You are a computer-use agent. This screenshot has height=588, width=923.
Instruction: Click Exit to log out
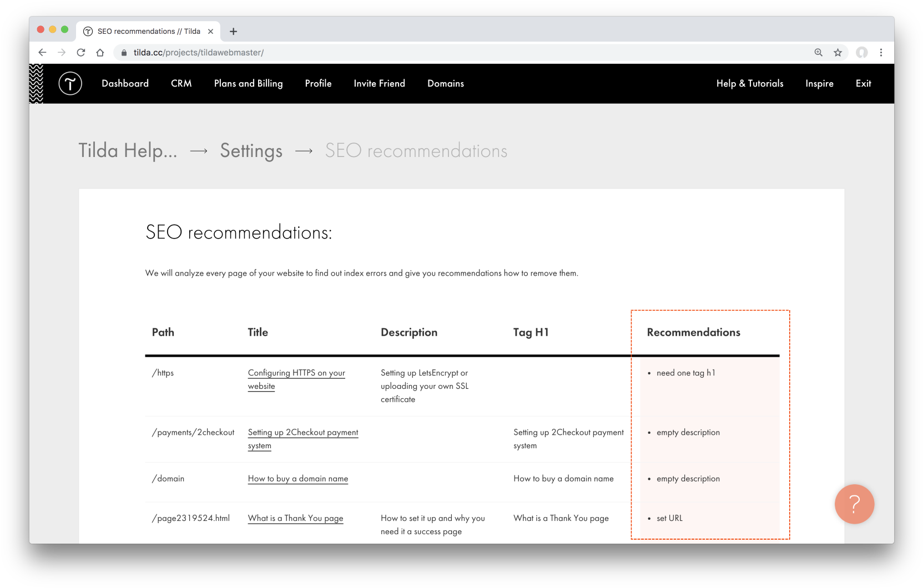pyautogui.click(x=863, y=83)
